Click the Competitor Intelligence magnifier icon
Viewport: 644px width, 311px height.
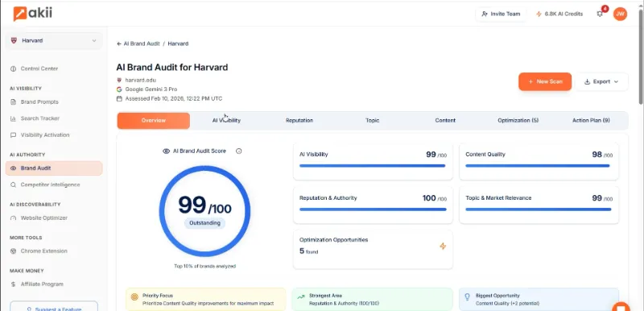tap(13, 185)
